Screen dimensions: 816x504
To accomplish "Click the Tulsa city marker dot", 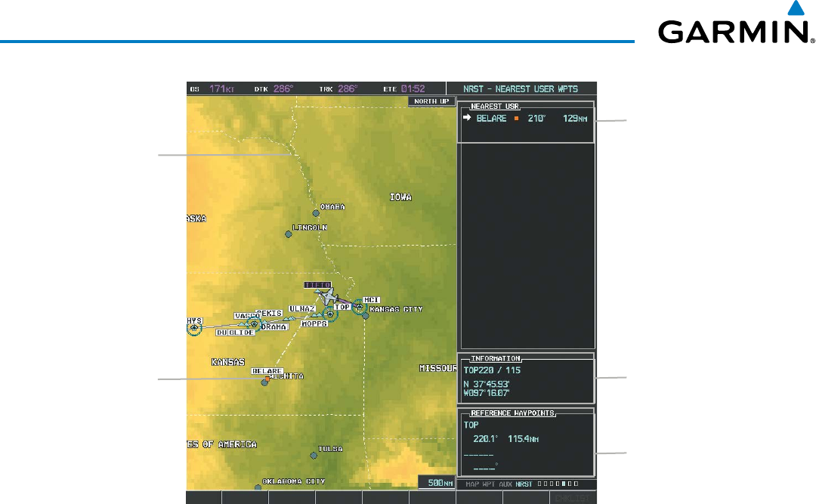I will 314,455.
